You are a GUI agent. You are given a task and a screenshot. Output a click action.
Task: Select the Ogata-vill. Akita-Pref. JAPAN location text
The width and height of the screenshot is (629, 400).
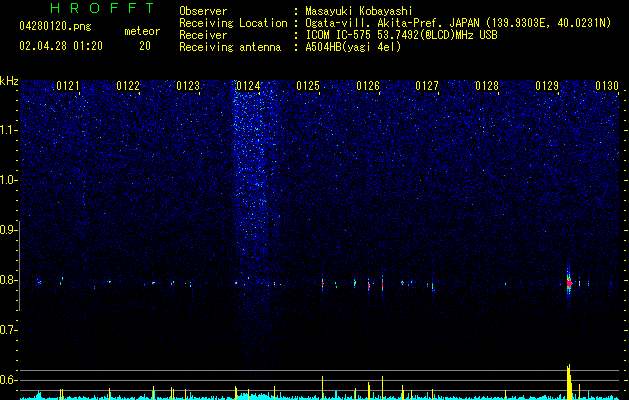pyautogui.click(x=392, y=23)
